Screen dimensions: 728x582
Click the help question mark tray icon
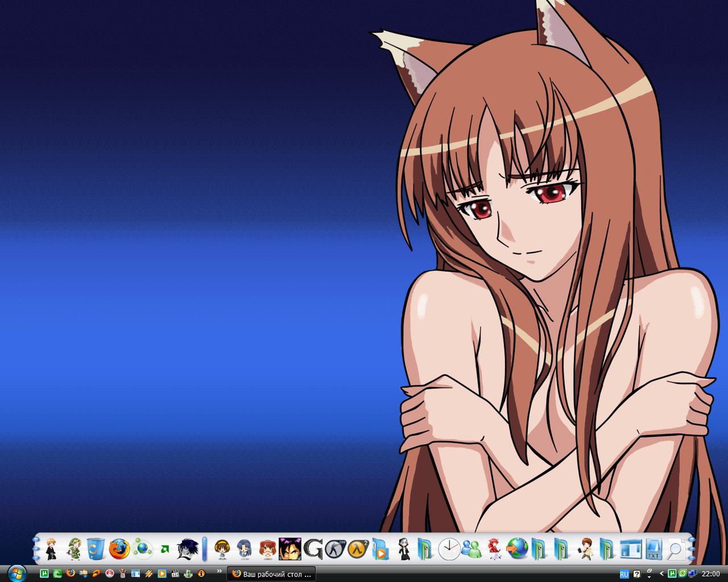pyautogui.click(x=637, y=574)
